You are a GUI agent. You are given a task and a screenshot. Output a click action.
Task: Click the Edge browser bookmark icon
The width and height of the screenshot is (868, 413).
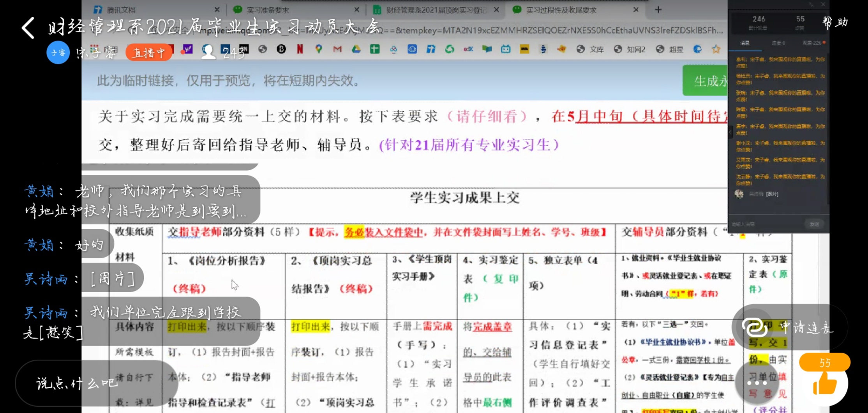[x=697, y=49]
